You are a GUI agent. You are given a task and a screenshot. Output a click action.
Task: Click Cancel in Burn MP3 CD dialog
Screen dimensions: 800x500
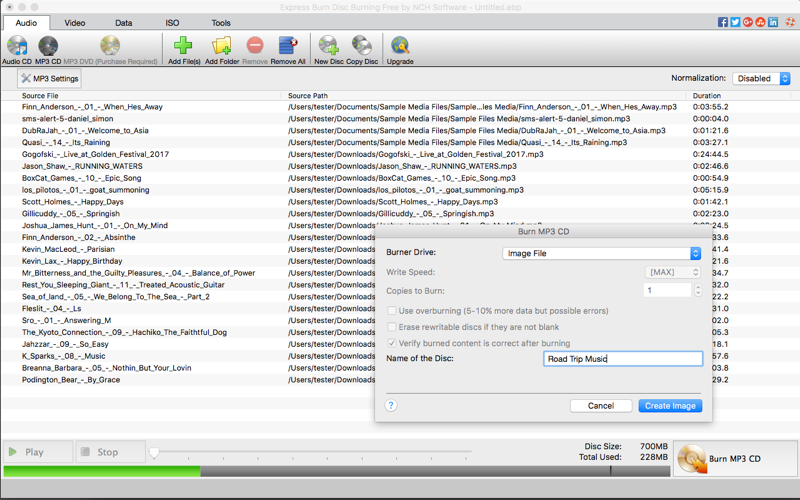click(x=601, y=406)
